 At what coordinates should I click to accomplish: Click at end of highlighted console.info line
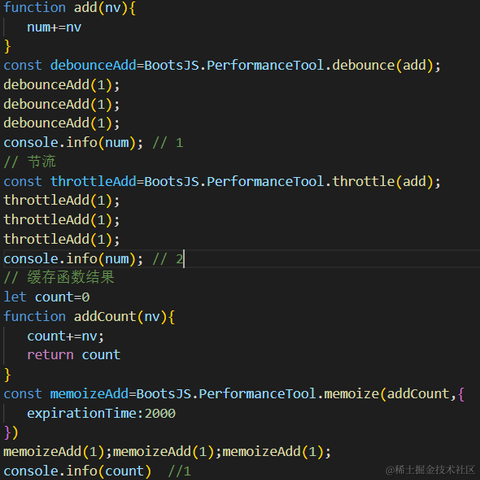point(184,259)
